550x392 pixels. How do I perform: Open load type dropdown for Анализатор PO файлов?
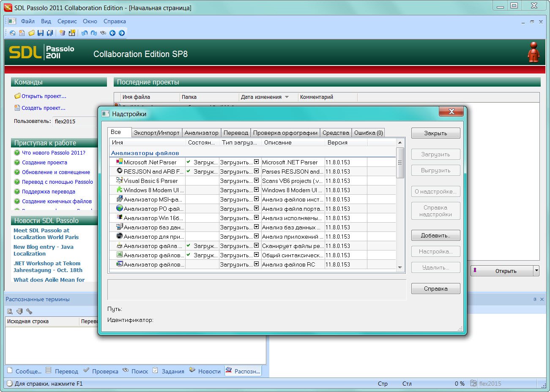point(256,208)
